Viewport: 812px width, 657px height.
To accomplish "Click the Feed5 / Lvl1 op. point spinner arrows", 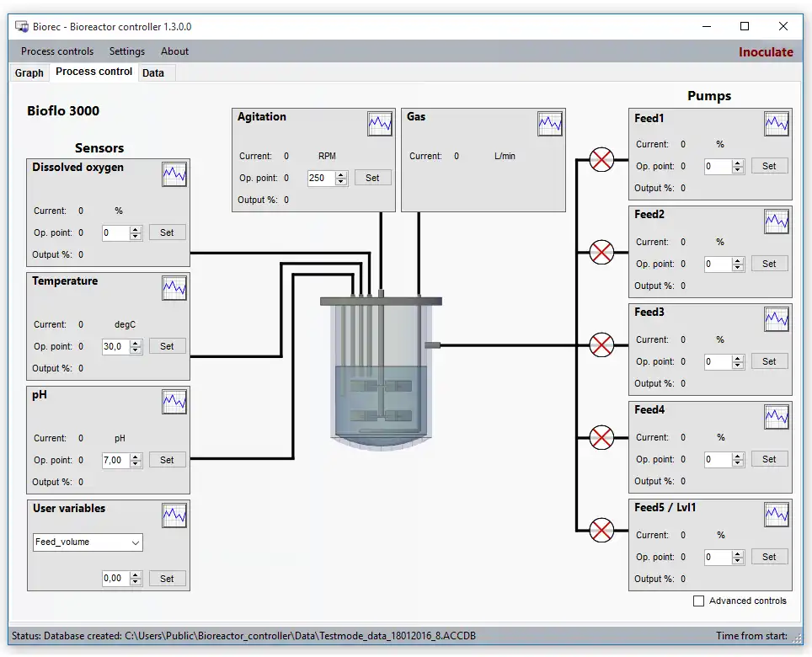I will 738,557.
